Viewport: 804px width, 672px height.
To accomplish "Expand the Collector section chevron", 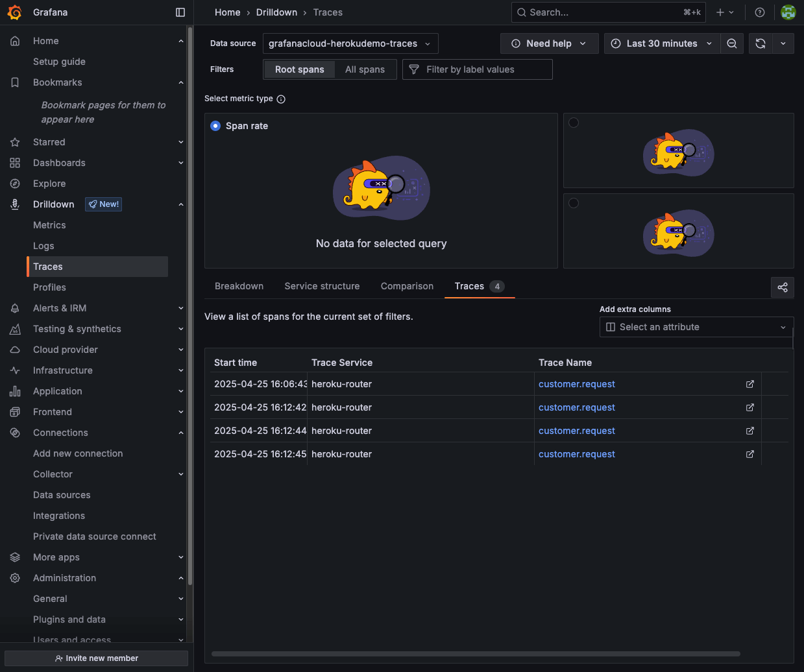I will click(181, 474).
